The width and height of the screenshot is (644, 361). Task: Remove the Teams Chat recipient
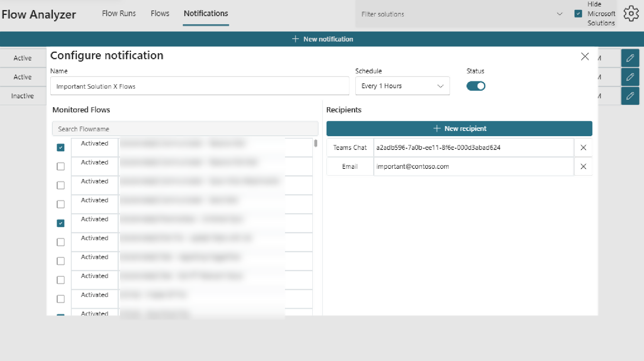click(x=583, y=147)
